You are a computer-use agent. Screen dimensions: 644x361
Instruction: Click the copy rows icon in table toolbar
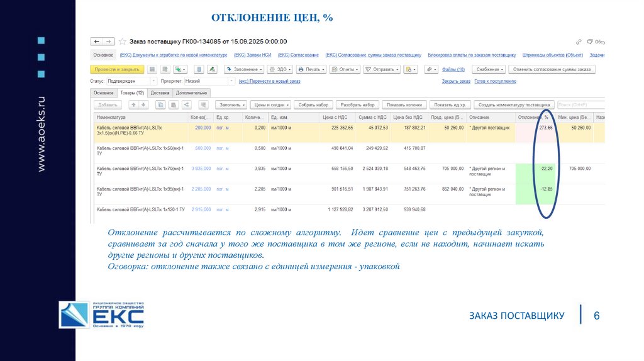(160, 105)
